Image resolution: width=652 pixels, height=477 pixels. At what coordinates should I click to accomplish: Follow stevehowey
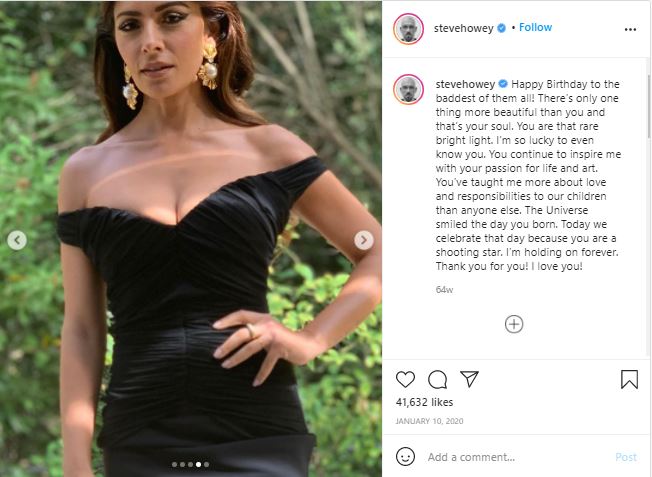point(536,27)
